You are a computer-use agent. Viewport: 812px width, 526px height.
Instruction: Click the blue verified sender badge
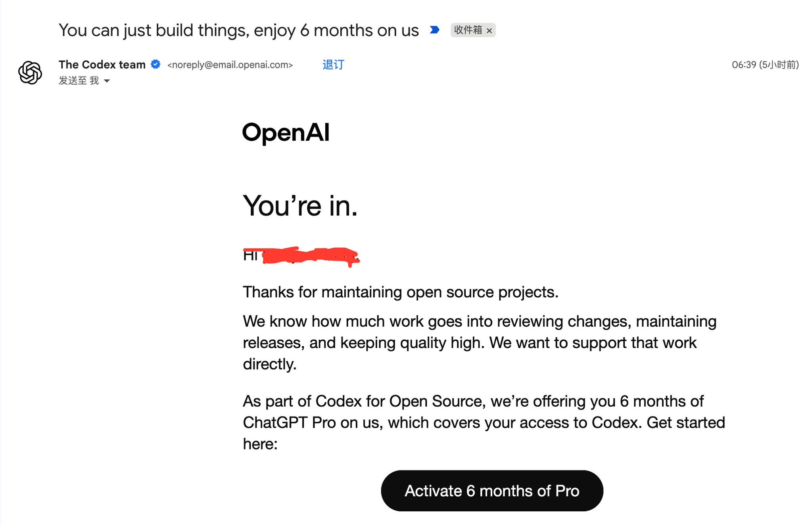point(155,64)
